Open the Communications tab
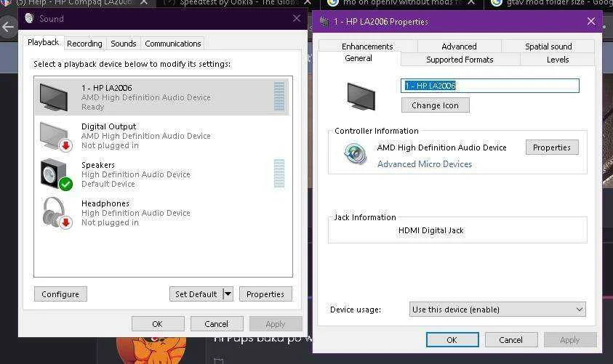The height and width of the screenshot is (364, 613). tap(173, 44)
